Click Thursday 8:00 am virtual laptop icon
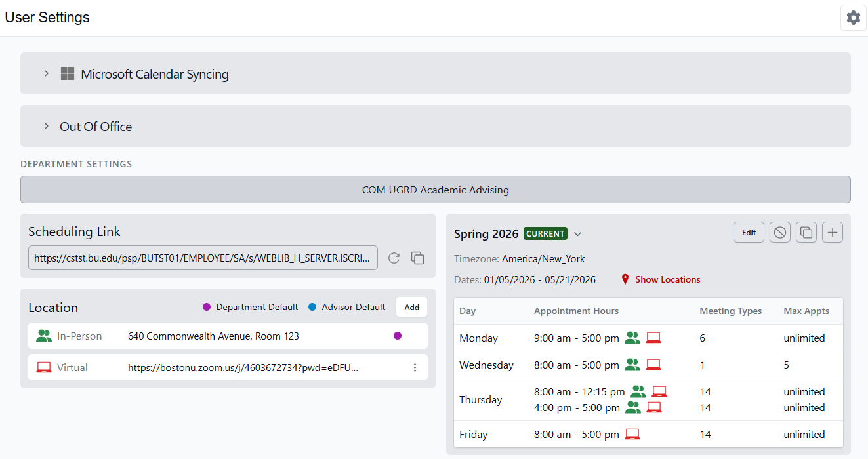 coord(659,391)
